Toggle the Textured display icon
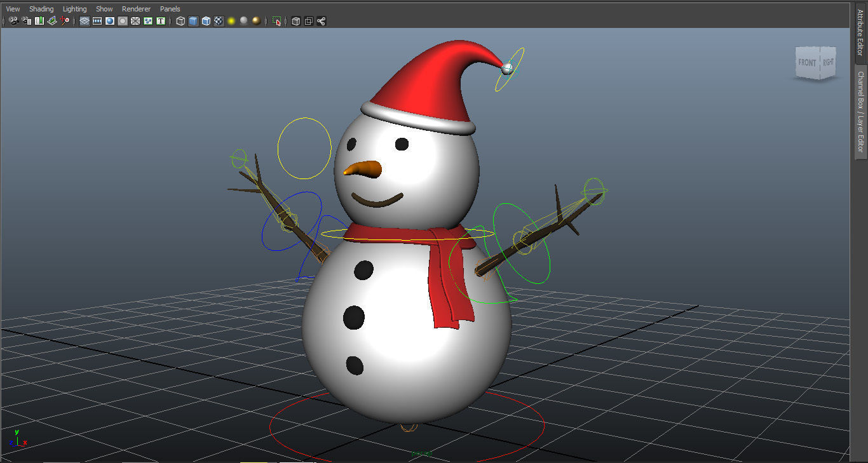The image size is (868, 463). (219, 21)
